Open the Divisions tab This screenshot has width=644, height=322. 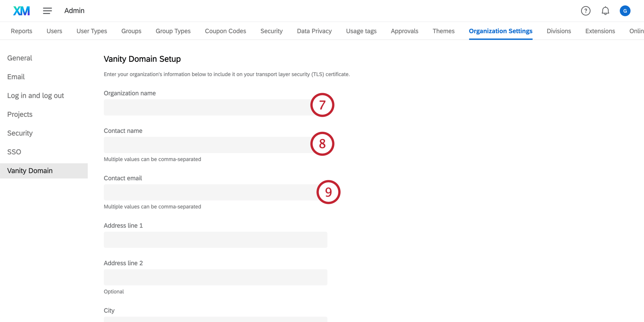558,31
